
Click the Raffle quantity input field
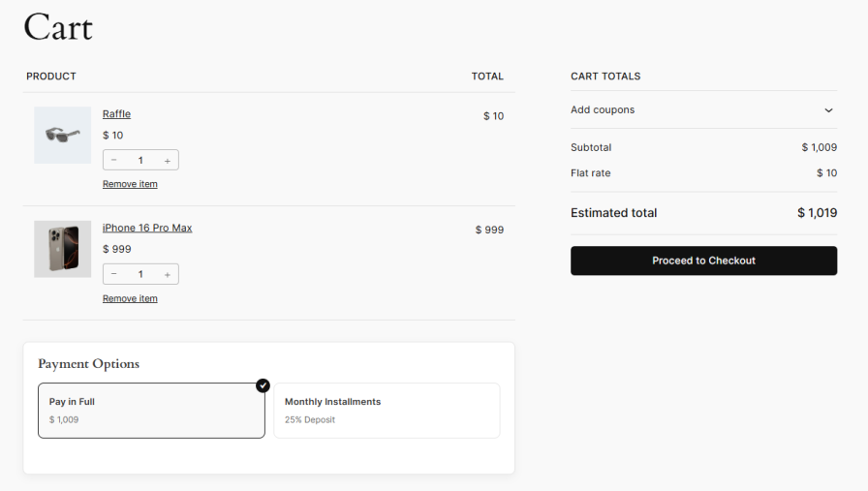pos(140,160)
